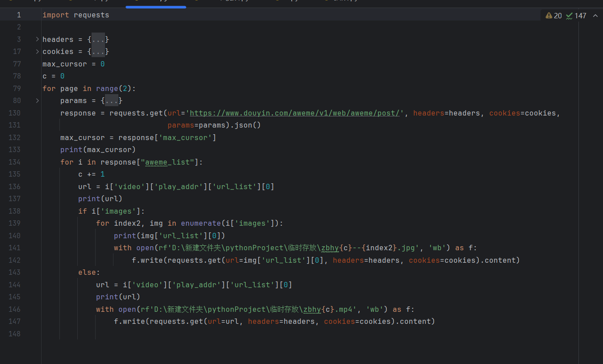This screenshot has width=603, height=364.
Task: Click the Python icon on the rightmost editor tab
Action: tap(326, 2)
